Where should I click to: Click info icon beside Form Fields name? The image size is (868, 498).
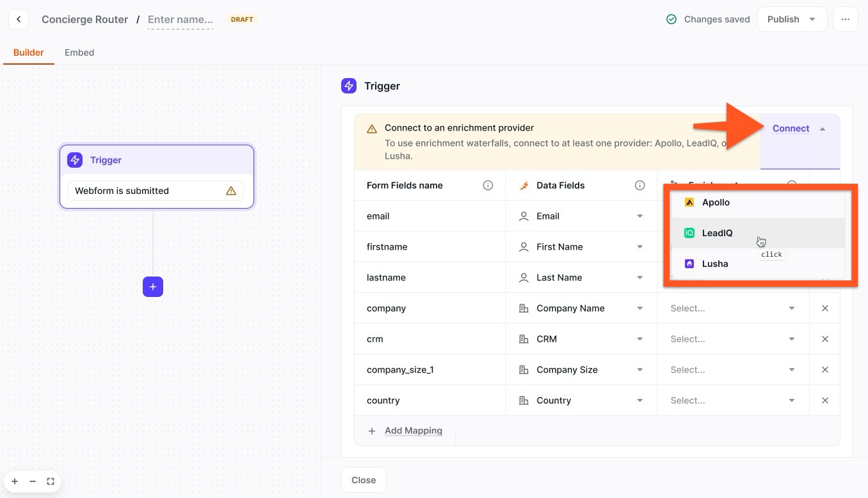488,186
